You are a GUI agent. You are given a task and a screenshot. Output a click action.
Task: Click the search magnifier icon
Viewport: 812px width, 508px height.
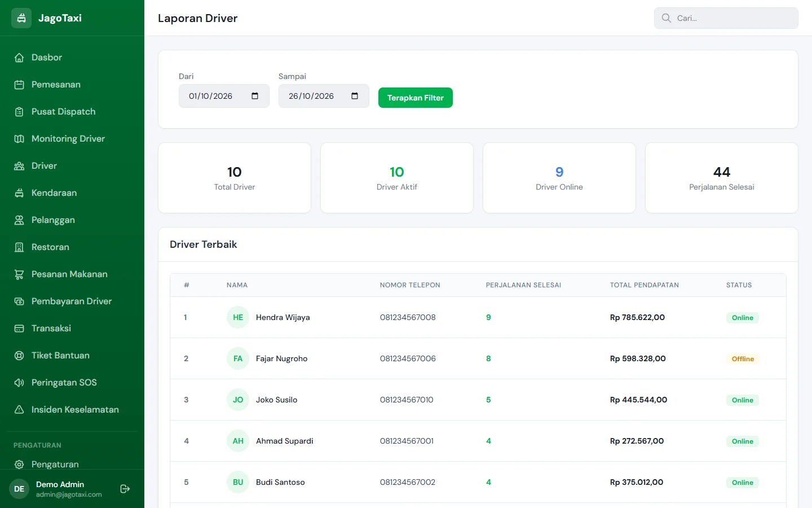click(666, 18)
